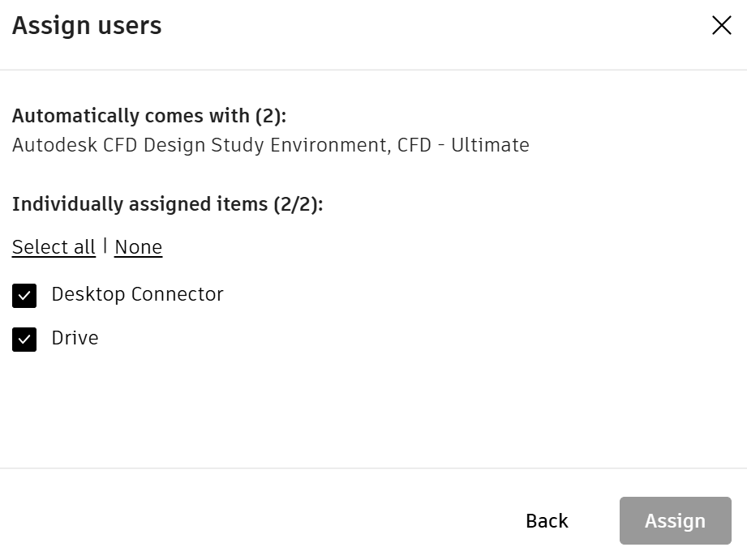Uncheck the Desktop Connector checkbox

pyautogui.click(x=24, y=296)
